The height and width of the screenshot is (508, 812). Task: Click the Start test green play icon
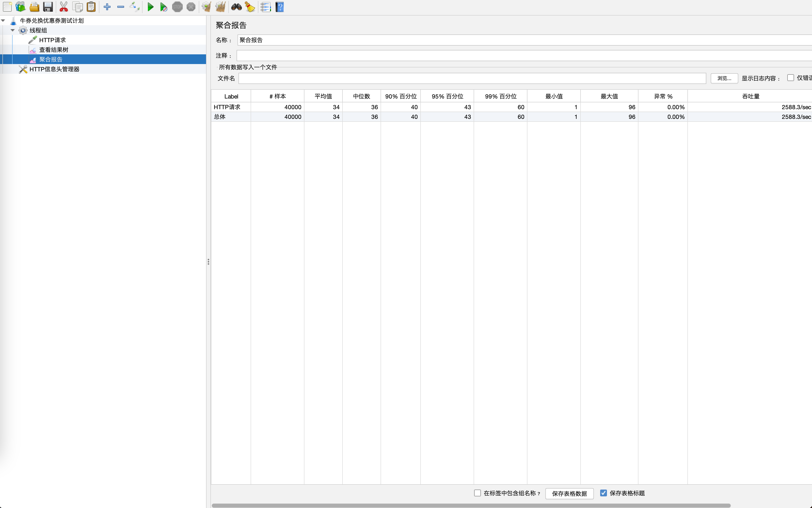pos(150,7)
